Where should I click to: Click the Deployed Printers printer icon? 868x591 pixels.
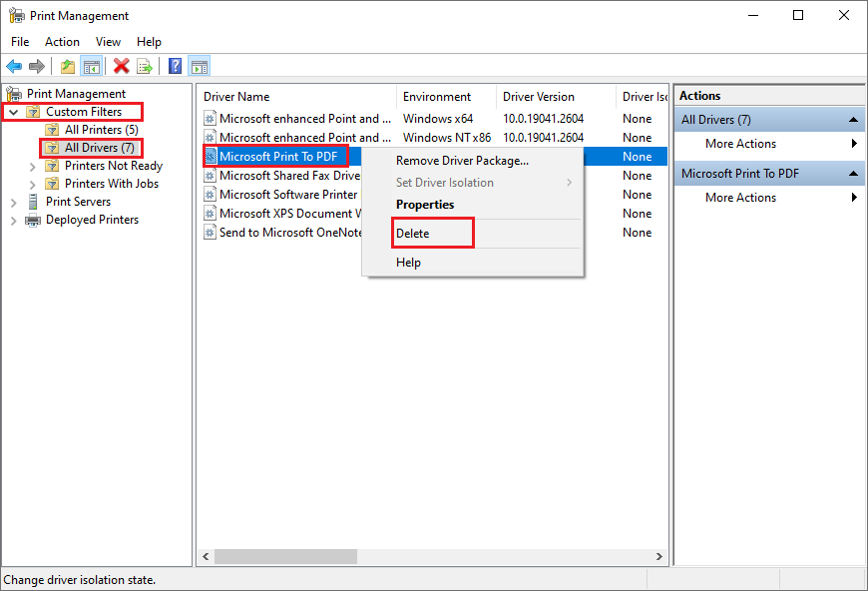point(33,220)
